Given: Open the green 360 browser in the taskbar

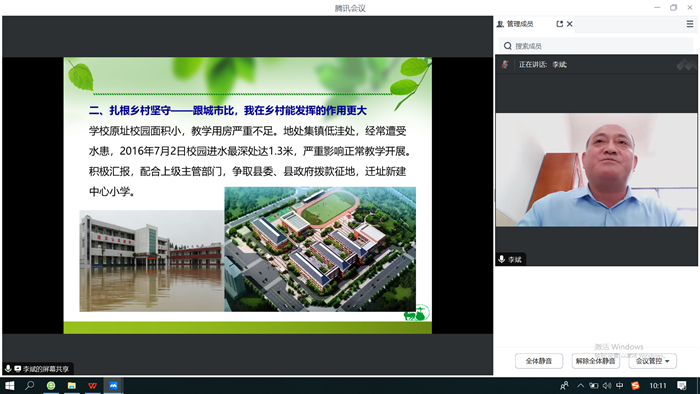Looking at the screenshot, I should coord(51,386).
